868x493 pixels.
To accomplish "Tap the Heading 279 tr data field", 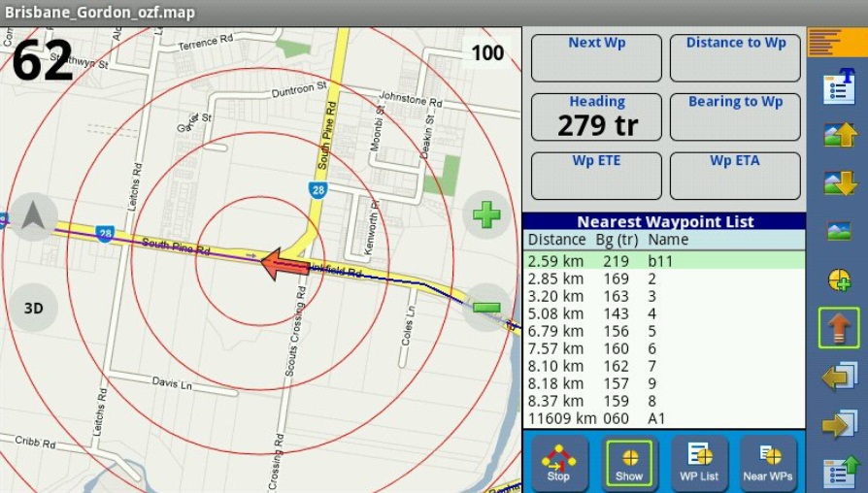I will [597, 117].
